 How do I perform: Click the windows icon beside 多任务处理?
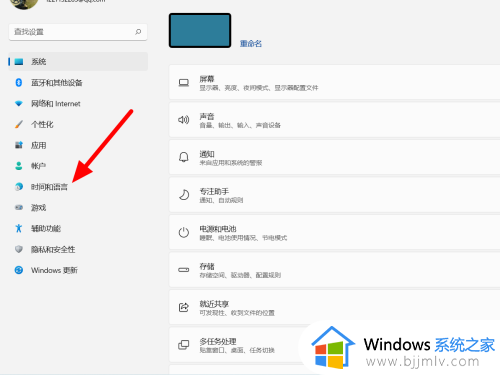(184, 345)
